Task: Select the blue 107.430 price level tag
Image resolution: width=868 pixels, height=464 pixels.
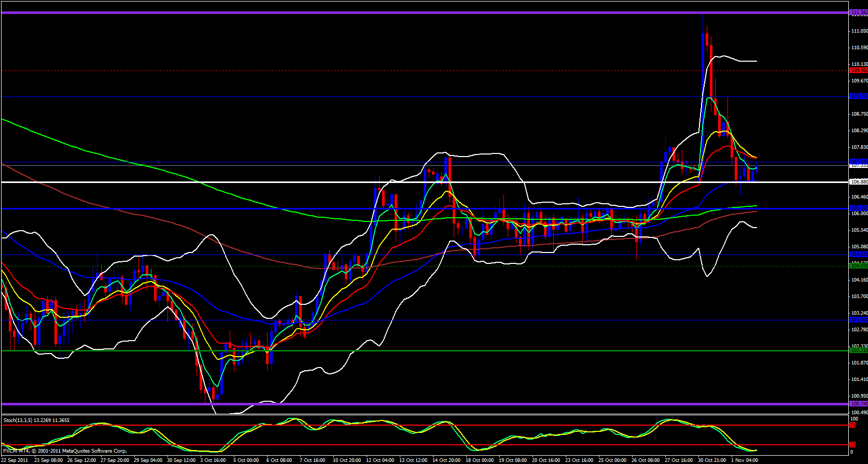Action: (859, 161)
